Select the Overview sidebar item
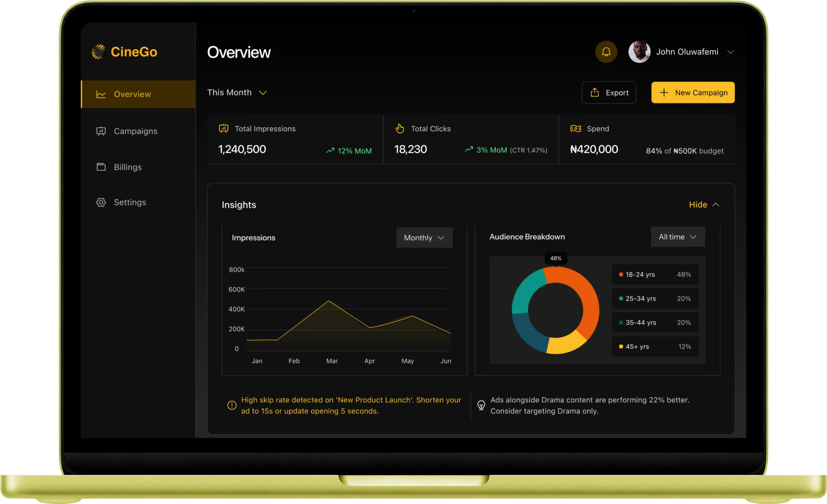Image resolution: width=827 pixels, height=504 pixels. click(138, 94)
